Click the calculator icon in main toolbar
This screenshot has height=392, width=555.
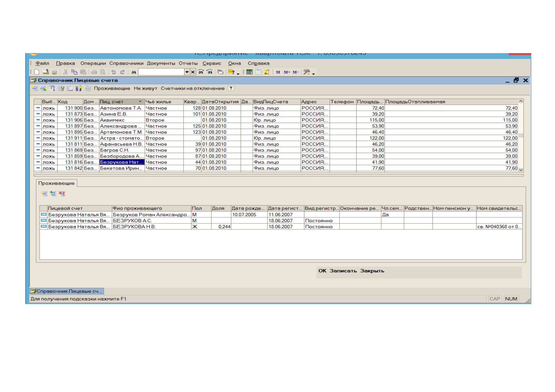[x=249, y=72]
